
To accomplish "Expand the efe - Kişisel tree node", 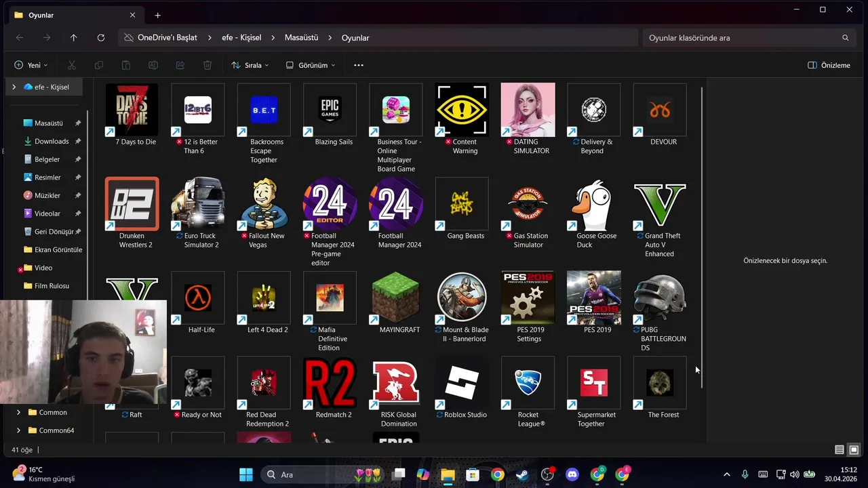I will click(x=14, y=87).
